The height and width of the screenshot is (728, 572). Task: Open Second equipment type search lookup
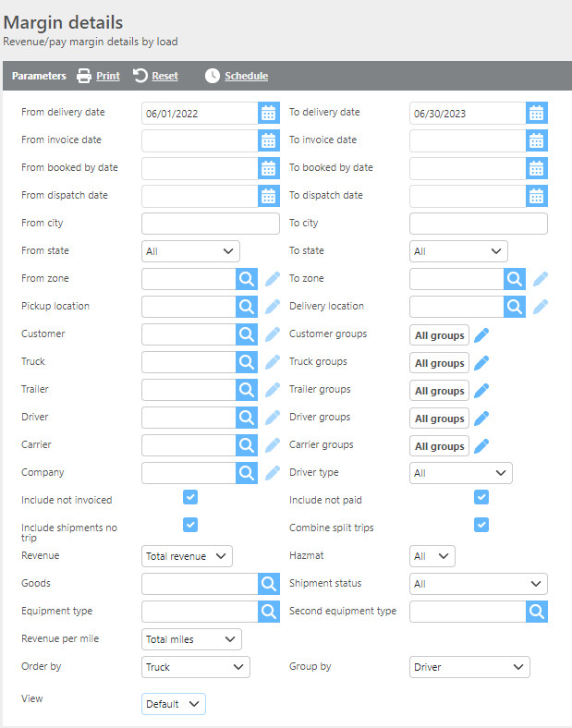(537, 612)
